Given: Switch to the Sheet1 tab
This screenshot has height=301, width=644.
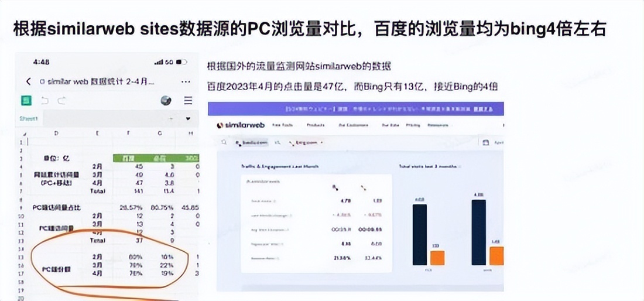Looking at the screenshot, I should [x=28, y=119].
